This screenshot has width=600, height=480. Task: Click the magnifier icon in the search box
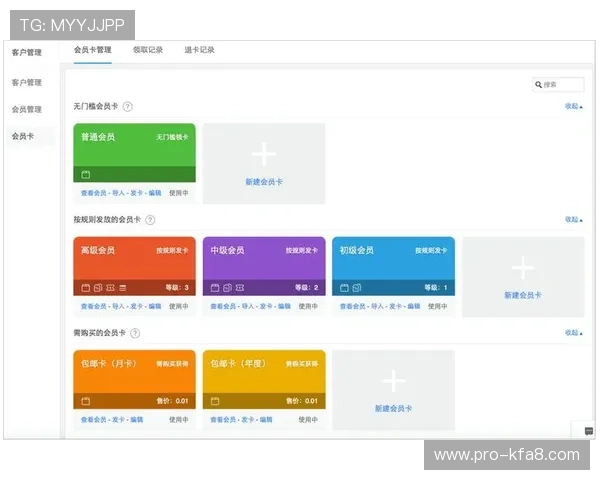(538, 85)
